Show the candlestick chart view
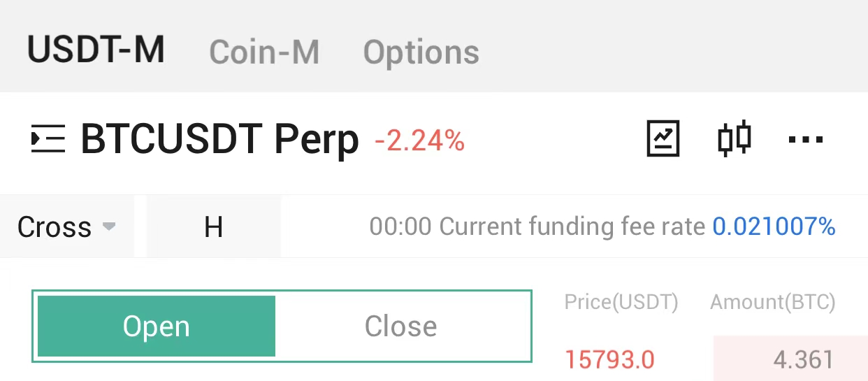Image resolution: width=868 pixels, height=381 pixels. 735,138
